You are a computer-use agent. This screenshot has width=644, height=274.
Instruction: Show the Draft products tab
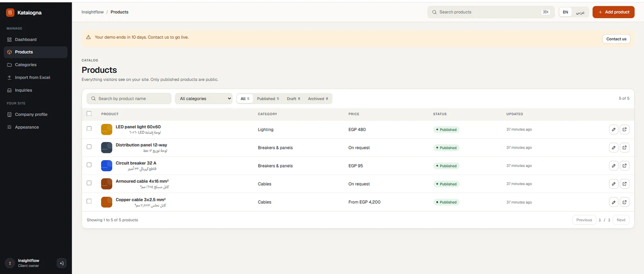(x=293, y=99)
